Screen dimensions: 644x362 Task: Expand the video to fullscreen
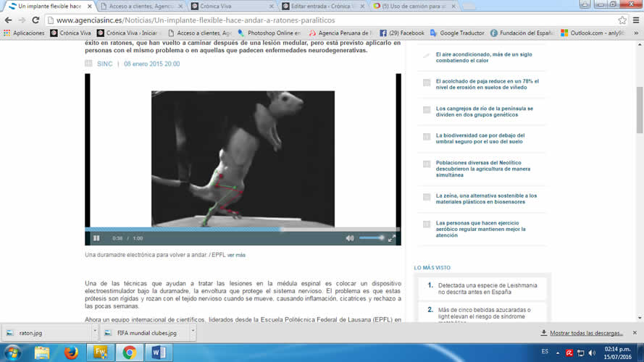pos(392,238)
